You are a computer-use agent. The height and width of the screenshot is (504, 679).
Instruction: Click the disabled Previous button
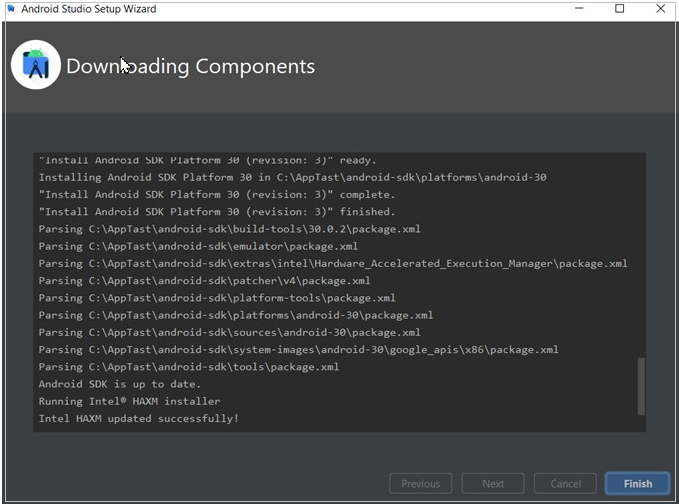click(x=420, y=484)
